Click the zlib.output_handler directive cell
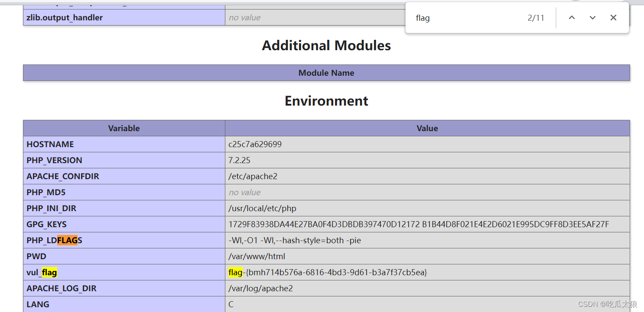 [124, 18]
